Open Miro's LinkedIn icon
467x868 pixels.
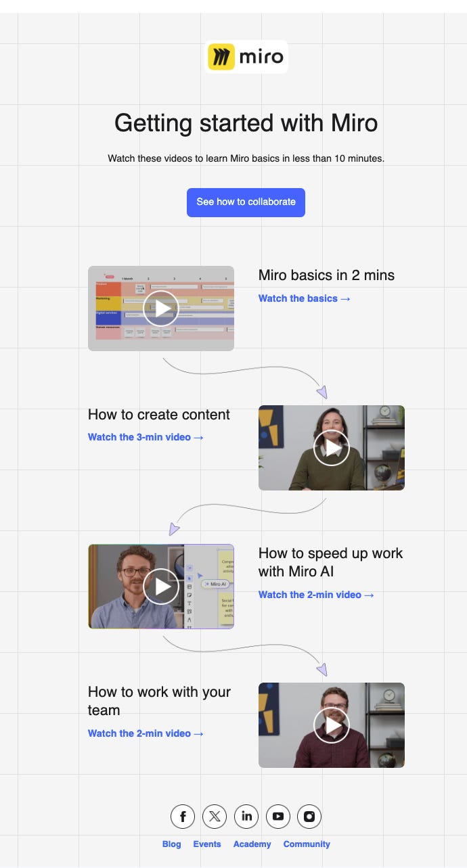pos(246,817)
